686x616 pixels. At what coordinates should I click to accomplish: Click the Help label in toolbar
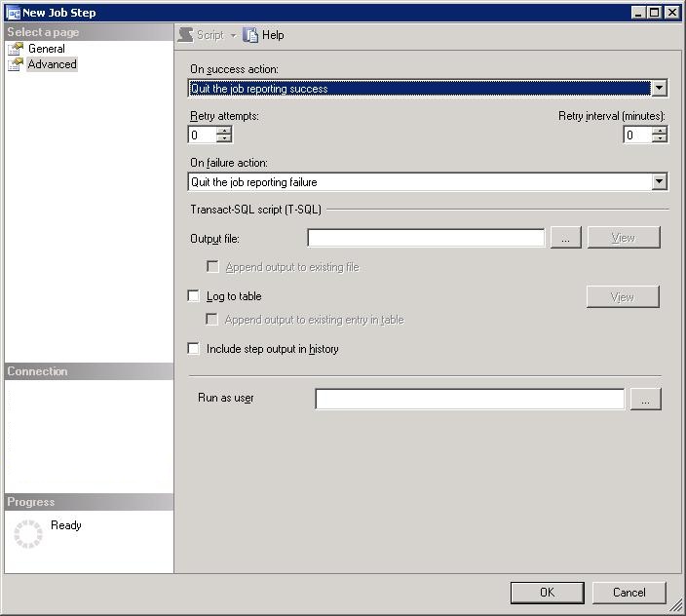pos(273,35)
